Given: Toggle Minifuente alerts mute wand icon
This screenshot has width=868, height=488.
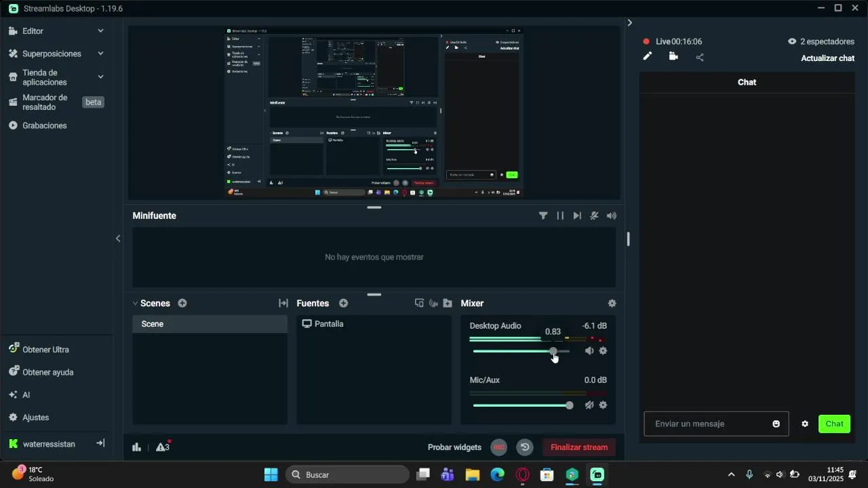Looking at the screenshot, I should coord(594,216).
